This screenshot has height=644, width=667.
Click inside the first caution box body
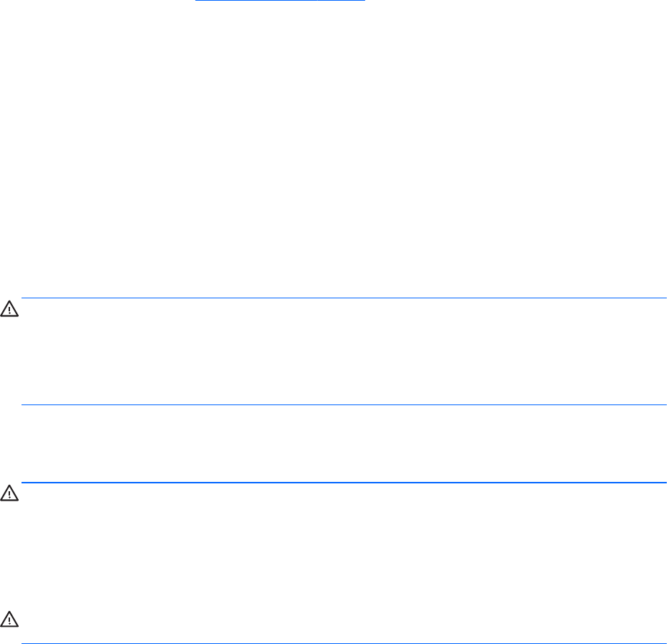[344, 351]
